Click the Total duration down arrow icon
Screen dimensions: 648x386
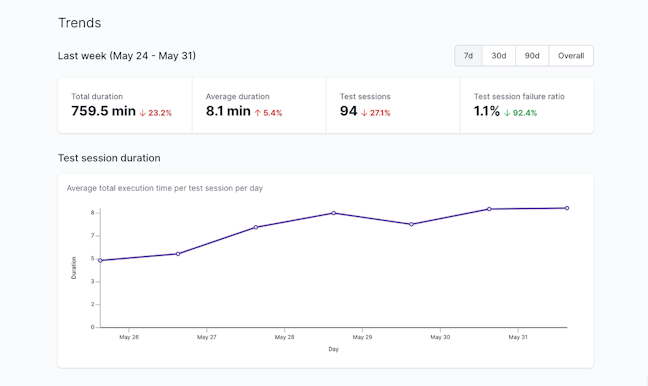[x=143, y=113]
